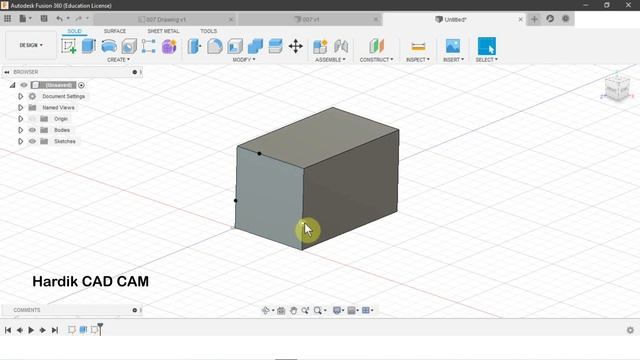Select the Move/Copy tool
640x360 pixels.
(296, 46)
